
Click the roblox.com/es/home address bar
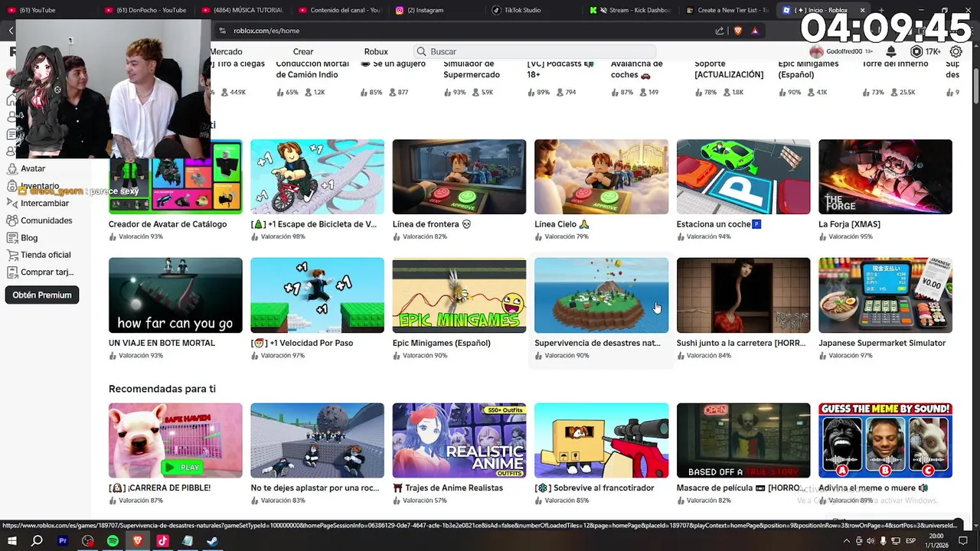tap(266, 31)
